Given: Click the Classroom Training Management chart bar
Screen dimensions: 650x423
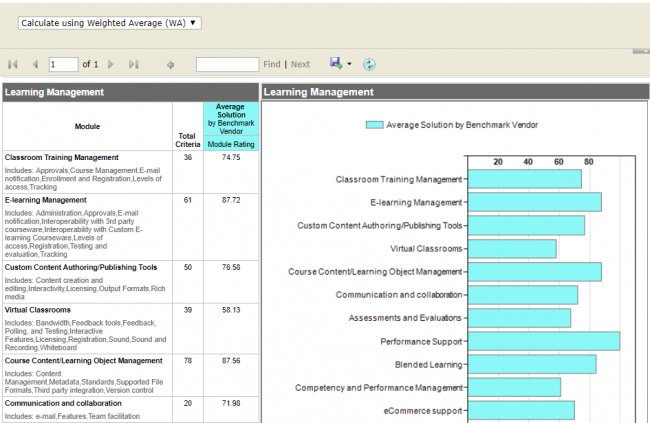Looking at the screenshot, I should click(x=524, y=179).
